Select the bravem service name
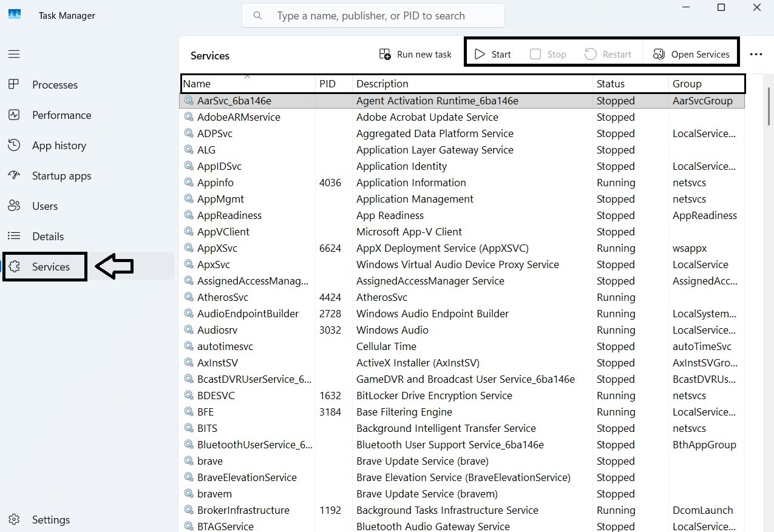The width and height of the screenshot is (774, 532). [214, 494]
